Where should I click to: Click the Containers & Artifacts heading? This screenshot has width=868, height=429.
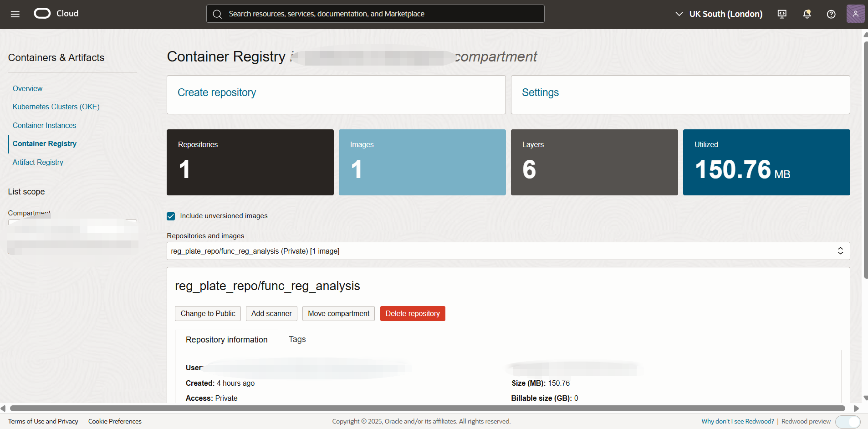(56, 57)
